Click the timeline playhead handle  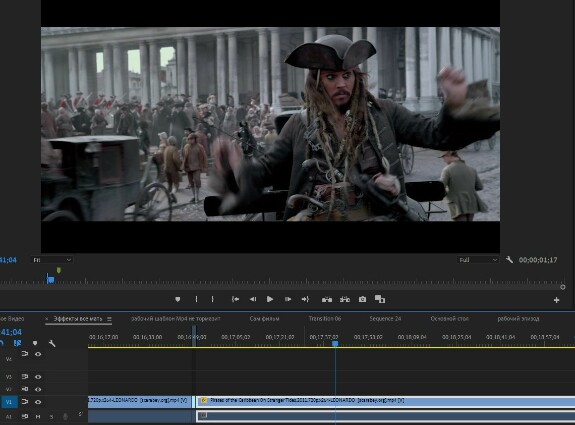[x=335, y=344]
